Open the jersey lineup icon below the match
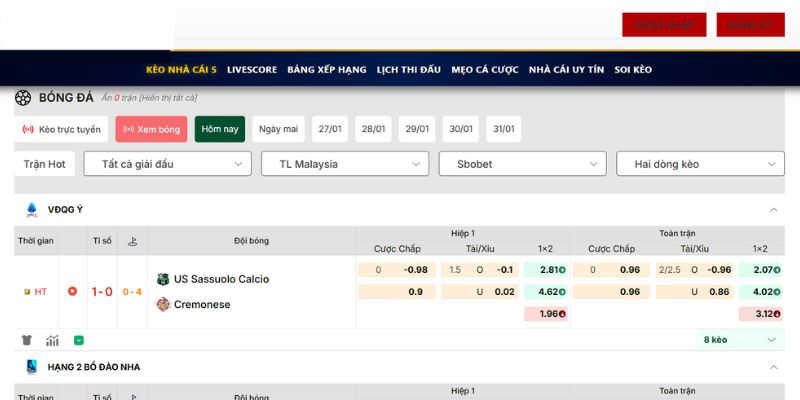This screenshot has height=400, width=800. click(26, 340)
